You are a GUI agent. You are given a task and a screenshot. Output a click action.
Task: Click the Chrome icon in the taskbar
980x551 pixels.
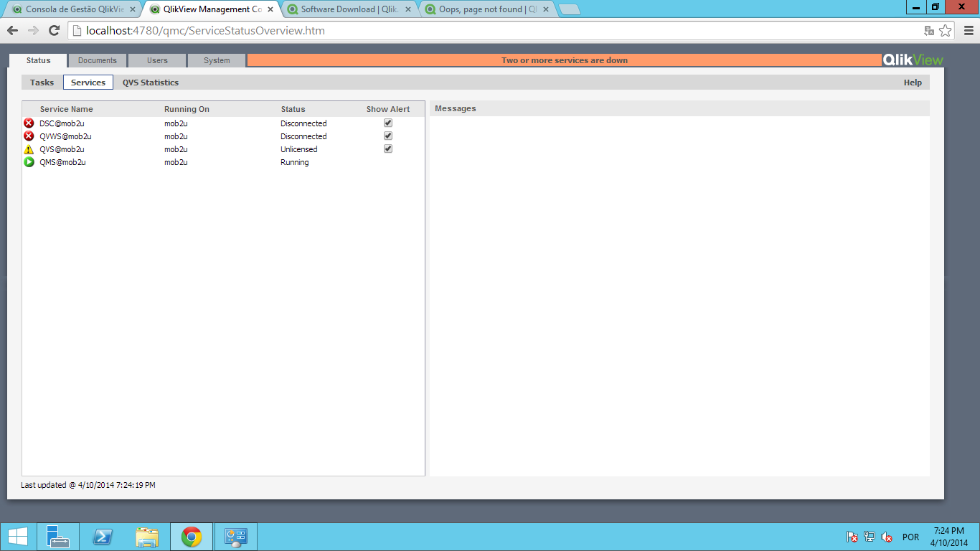191,537
